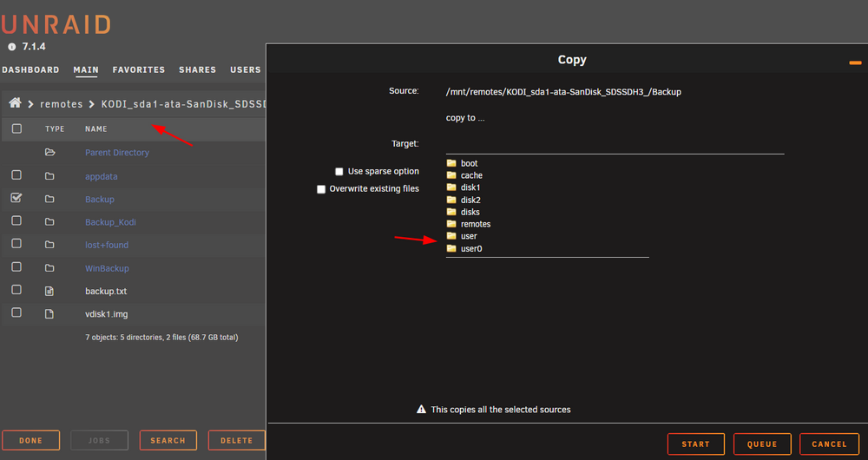Click the folder icon of Backup_Kodi row
The height and width of the screenshot is (460, 868).
point(49,222)
